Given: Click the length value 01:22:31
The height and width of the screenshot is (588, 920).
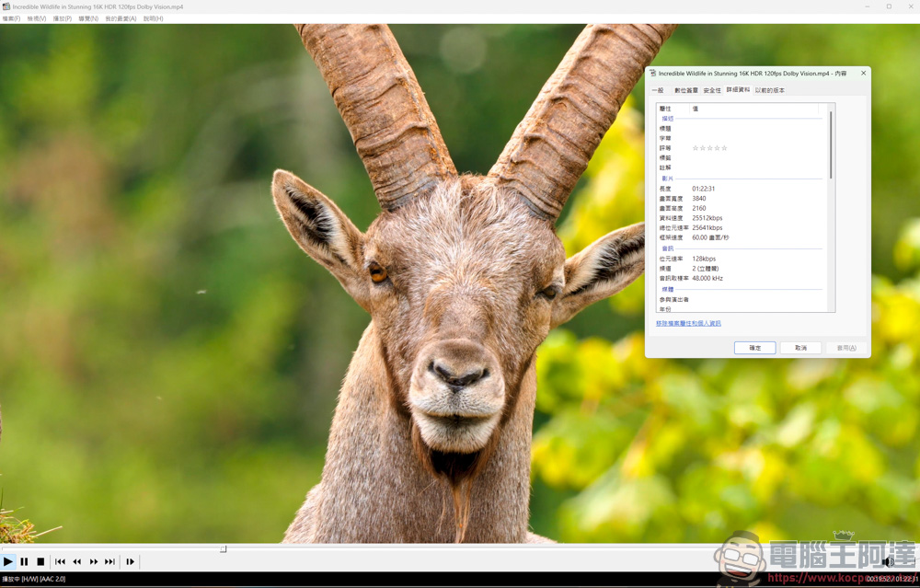Looking at the screenshot, I should click(x=704, y=189).
